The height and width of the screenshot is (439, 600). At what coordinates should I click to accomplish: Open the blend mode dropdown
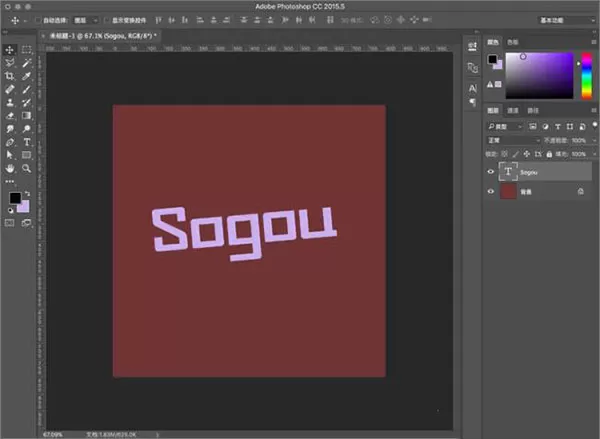[514, 140]
